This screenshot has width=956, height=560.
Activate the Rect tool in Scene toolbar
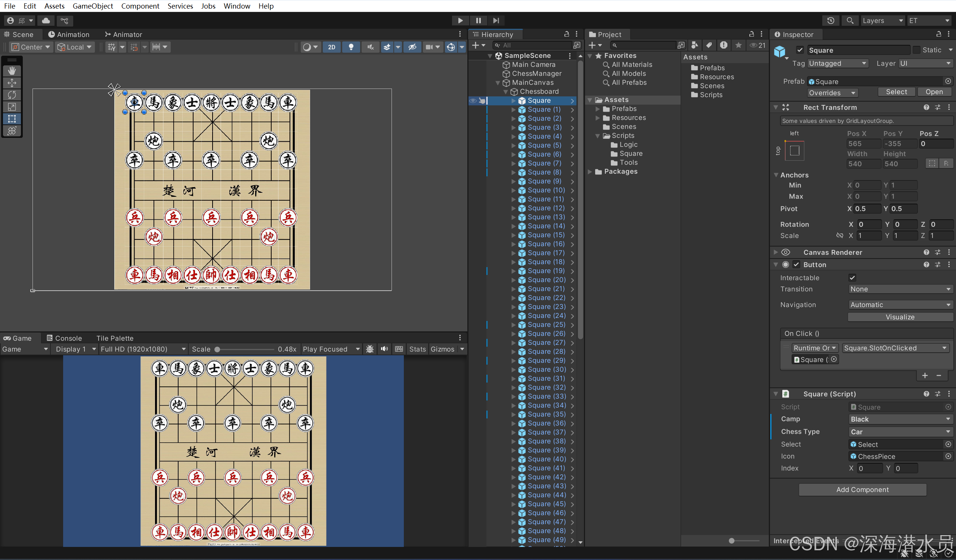(12, 119)
